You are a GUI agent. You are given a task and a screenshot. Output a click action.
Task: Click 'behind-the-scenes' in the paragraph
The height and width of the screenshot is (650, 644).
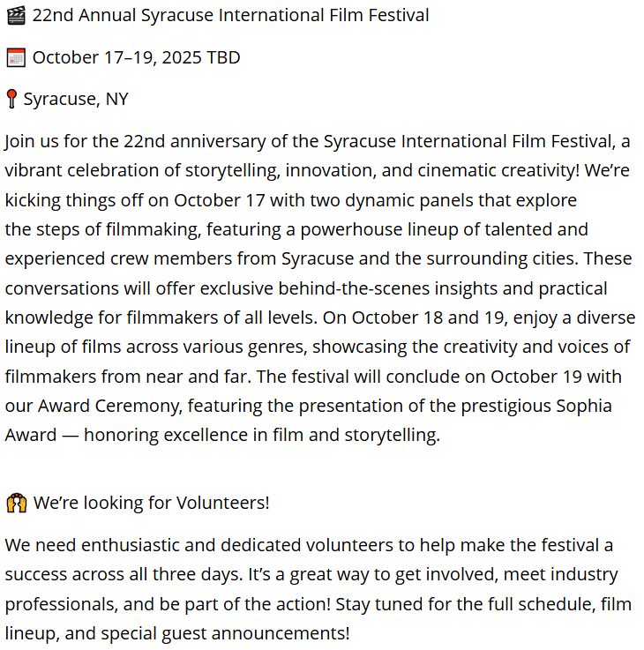tap(354, 288)
